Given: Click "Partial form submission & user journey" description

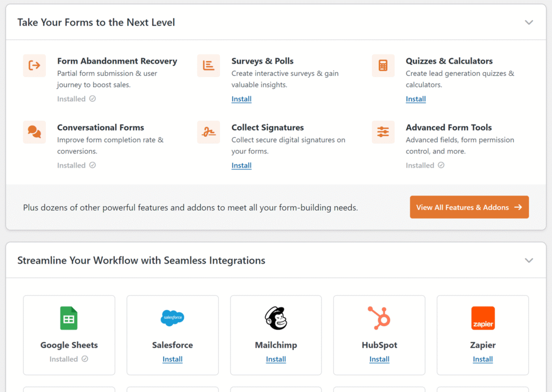Looking at the screenshot, I should [x=107, y=79].
